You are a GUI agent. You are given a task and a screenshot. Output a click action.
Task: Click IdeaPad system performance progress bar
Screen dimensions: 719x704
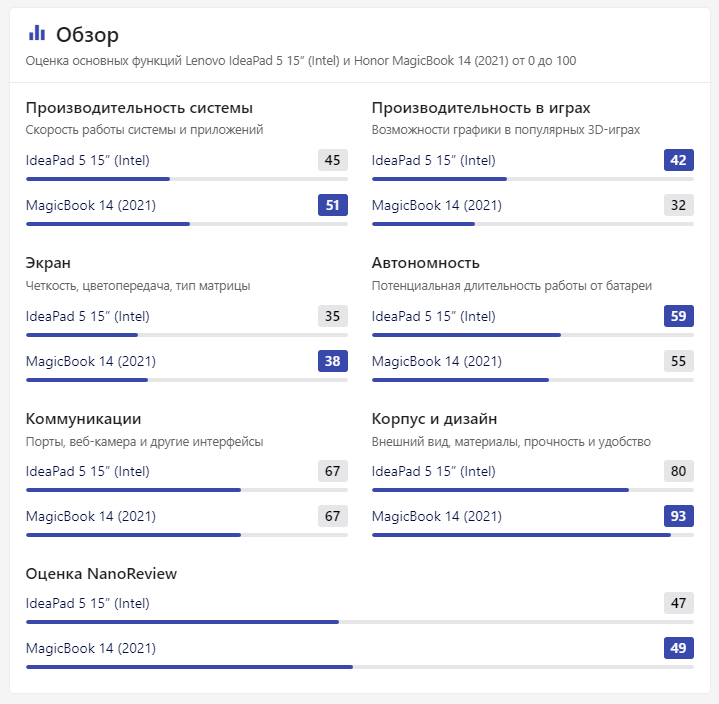pyautogui.click(x=187, y=179)
